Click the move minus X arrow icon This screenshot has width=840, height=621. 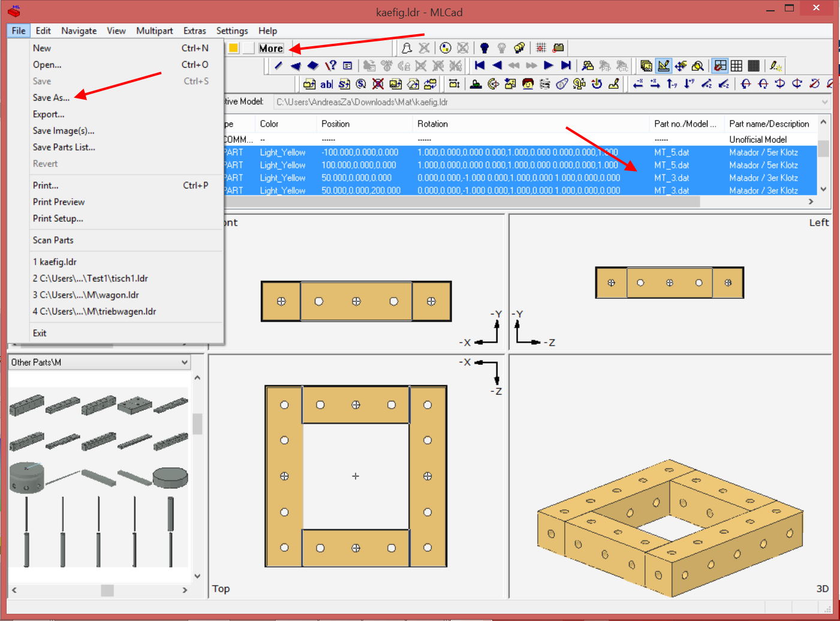point(638,84)
